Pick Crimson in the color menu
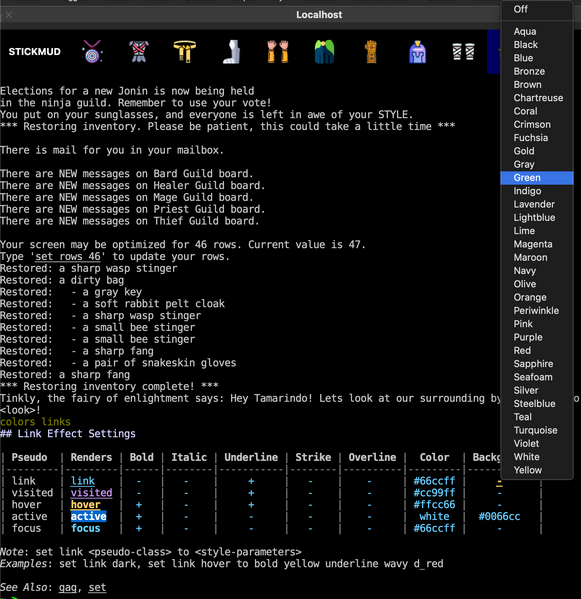The width and height of the screenshot is (581, 599). pos(537,125)
